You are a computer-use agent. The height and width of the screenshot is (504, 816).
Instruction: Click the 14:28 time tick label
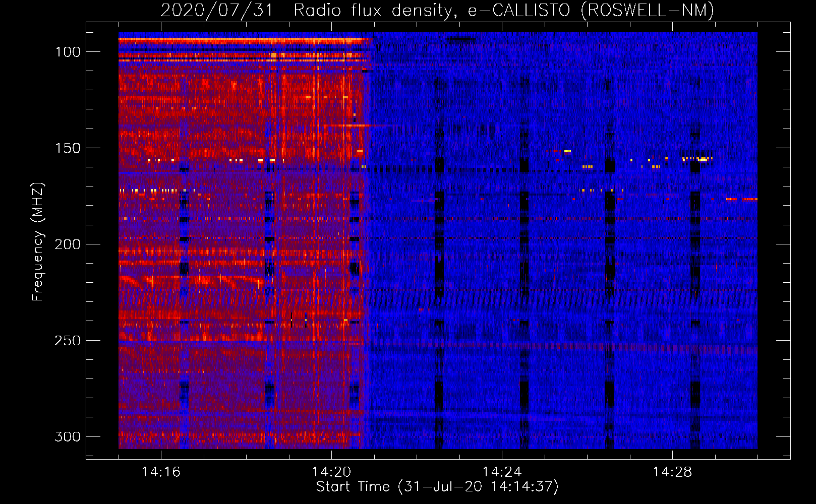pyautogui.click(x=672, y=472)
